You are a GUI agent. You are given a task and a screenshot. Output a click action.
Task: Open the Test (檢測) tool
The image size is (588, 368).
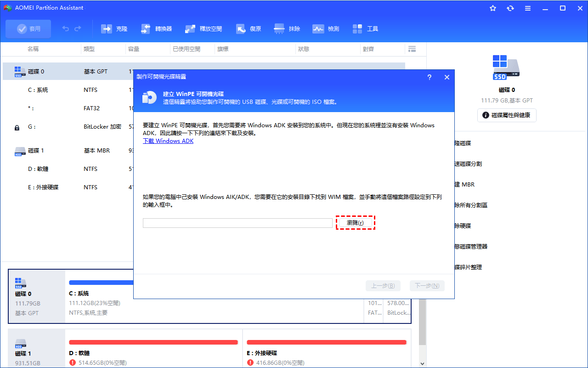coord(326,29)
